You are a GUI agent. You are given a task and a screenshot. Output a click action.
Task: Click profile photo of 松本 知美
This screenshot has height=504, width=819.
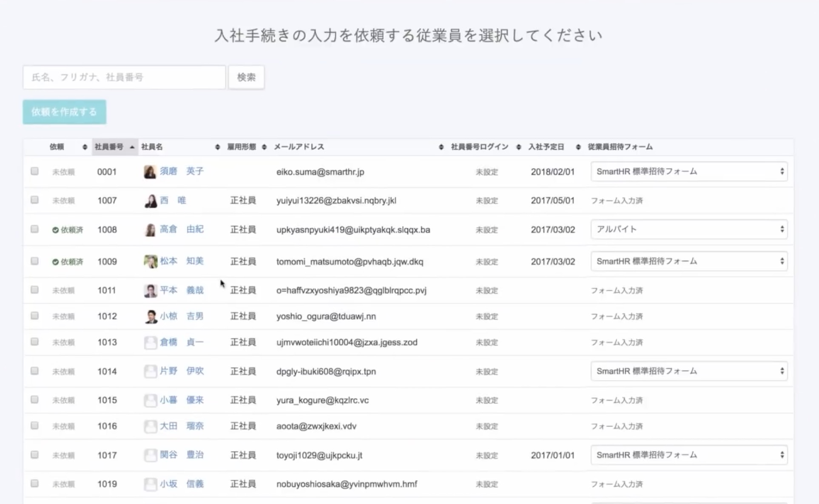pos(150,261)
